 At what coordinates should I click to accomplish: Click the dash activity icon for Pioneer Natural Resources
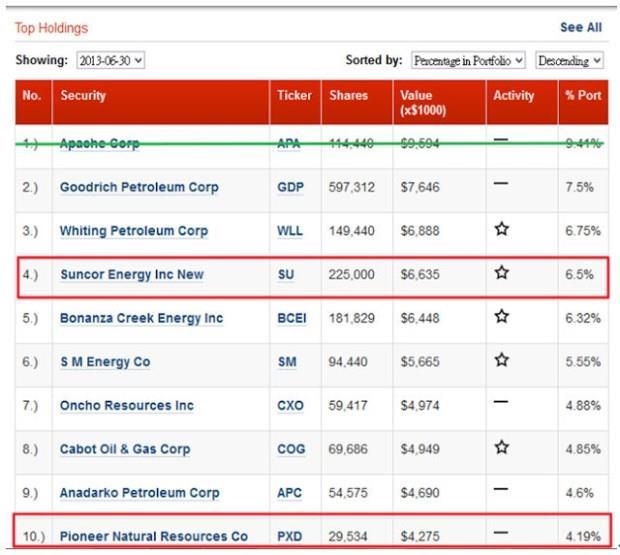pos(501,533)
